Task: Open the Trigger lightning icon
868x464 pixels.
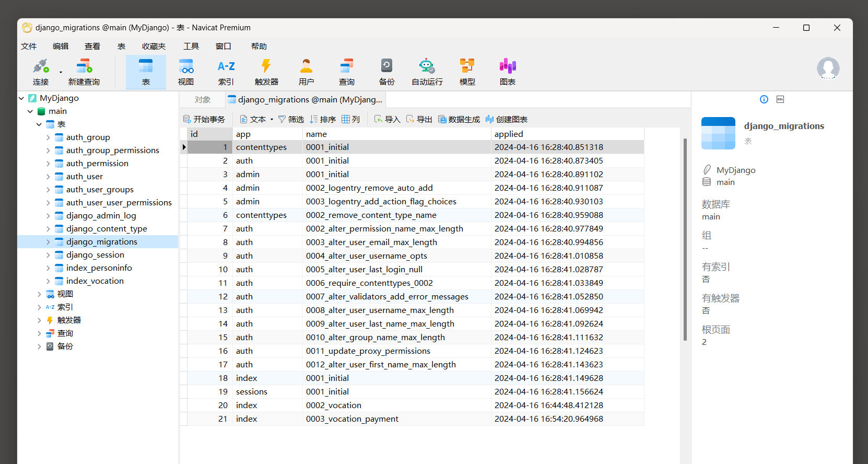Action: pyautogui.click(x=266, y=72)
